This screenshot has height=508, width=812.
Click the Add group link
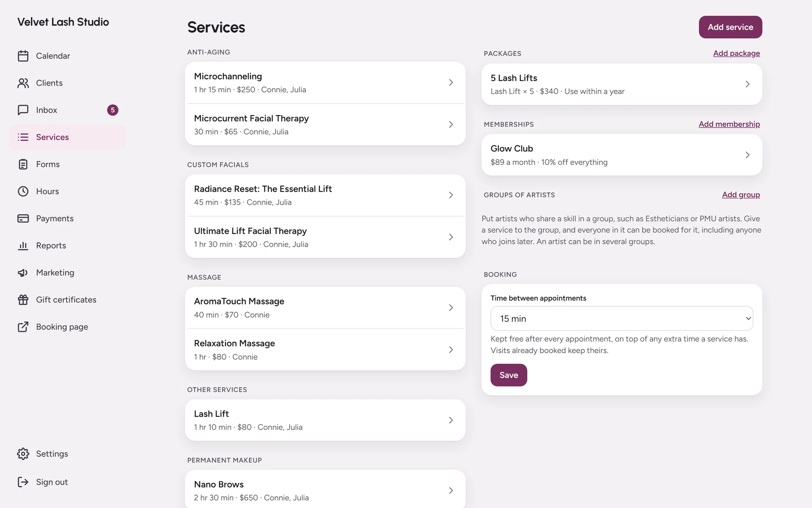click(741, 195)
